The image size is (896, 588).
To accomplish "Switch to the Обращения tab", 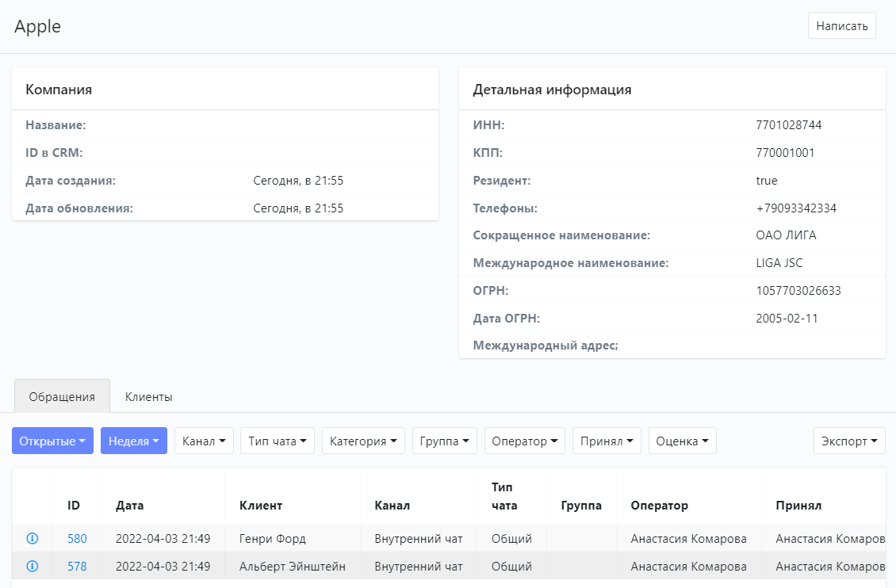I will pyautogui.click(x=62, y=396).
